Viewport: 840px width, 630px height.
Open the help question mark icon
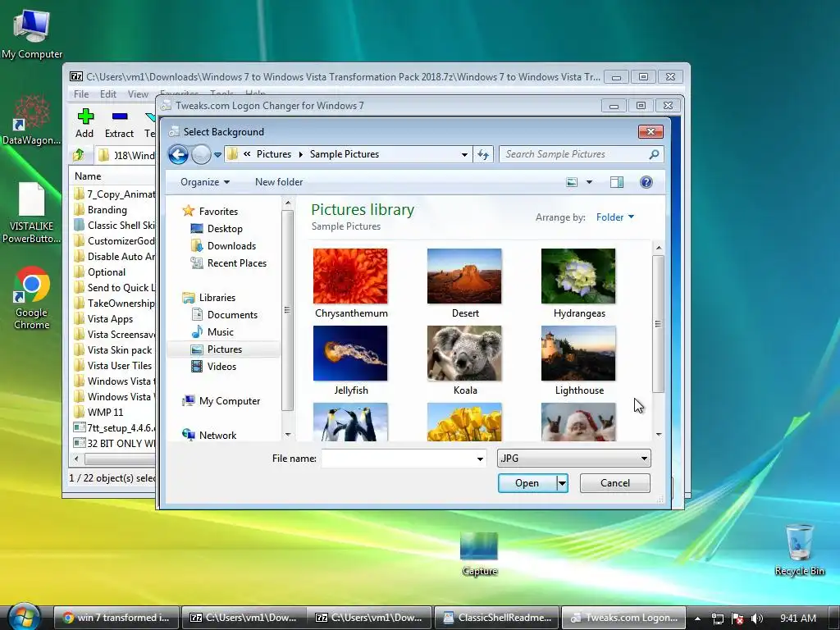click(646, 182)
